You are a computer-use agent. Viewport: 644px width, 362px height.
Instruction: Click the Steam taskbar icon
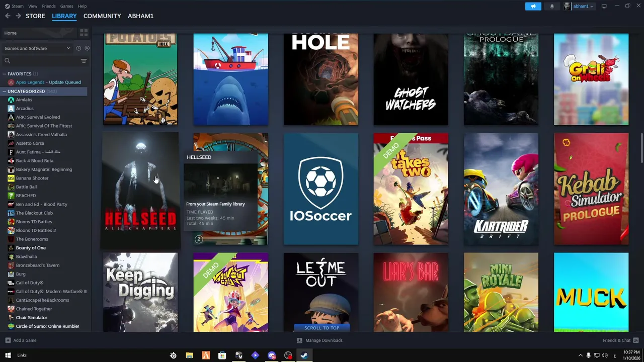304,355
